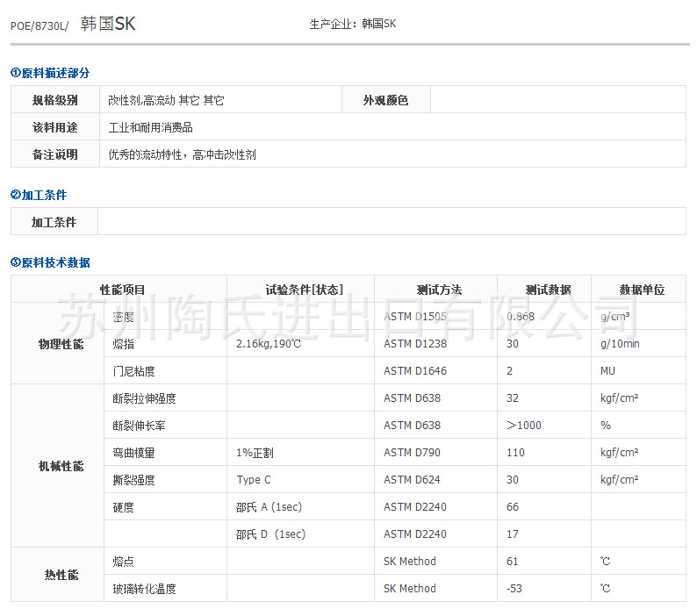The height and width of the screenshot is (616, 697).
Task: Click the hardness value 17
Action: pyautogui.click(x=513, y=534)
